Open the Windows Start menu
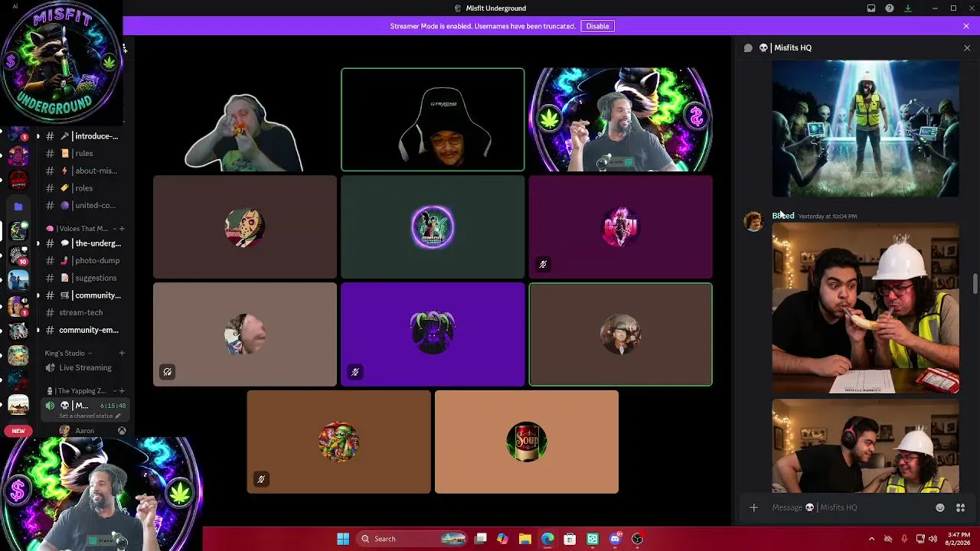 343,539
